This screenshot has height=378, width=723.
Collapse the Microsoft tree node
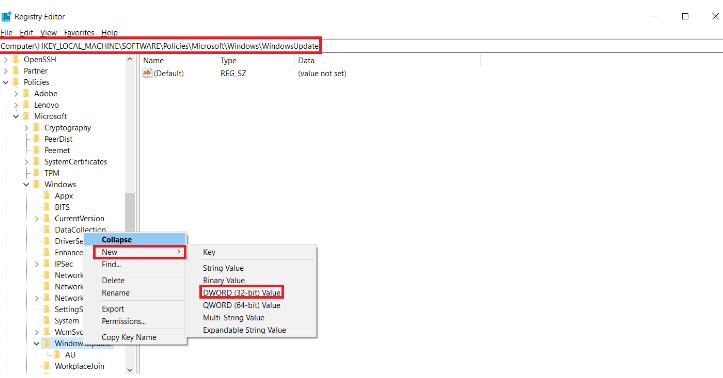pos(16,116)
